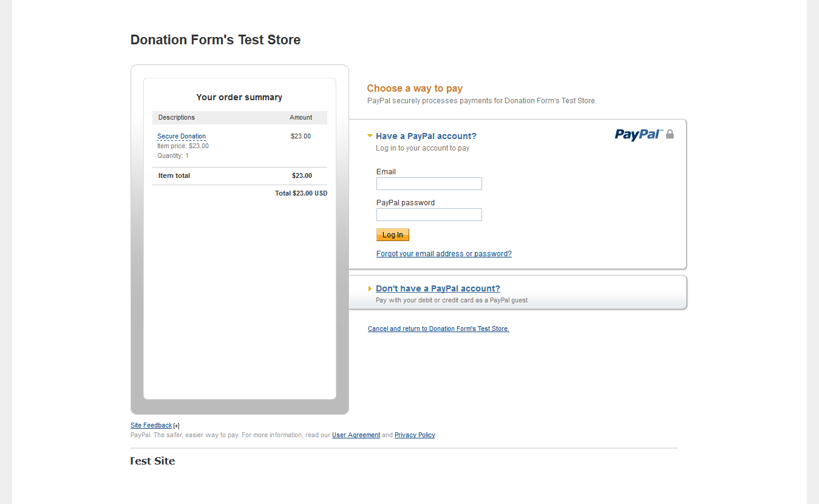819x504 pixels.
Task: Click the PayPal logo
Action: click(639, 134)
